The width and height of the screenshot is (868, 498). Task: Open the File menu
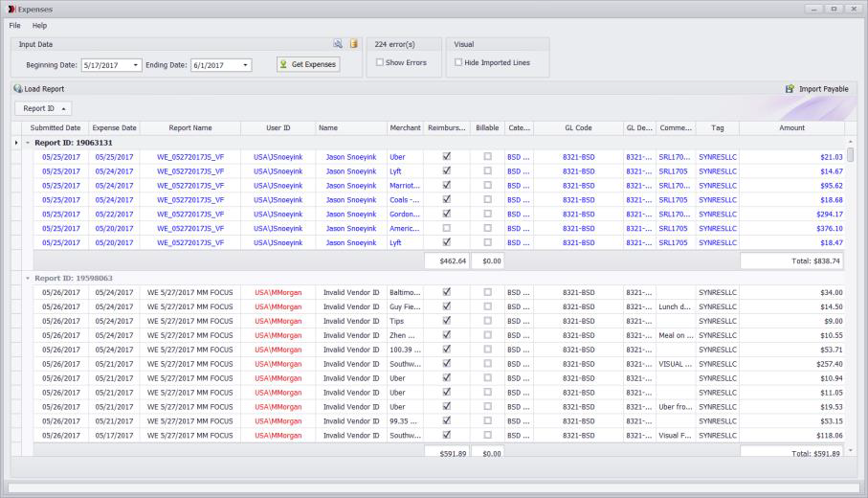tap(14, 26)
